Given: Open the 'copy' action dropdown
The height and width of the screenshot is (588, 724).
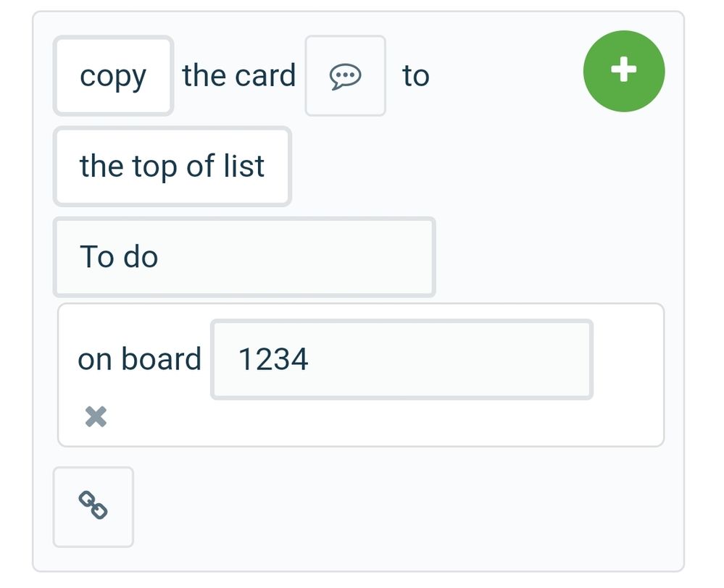Looking at the screenshot, I should click(113, 76).
